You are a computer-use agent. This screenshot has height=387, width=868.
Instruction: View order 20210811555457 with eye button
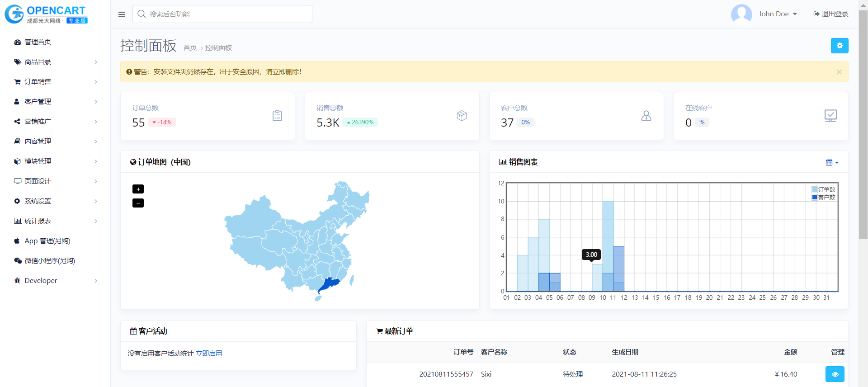tap(835, 374)
